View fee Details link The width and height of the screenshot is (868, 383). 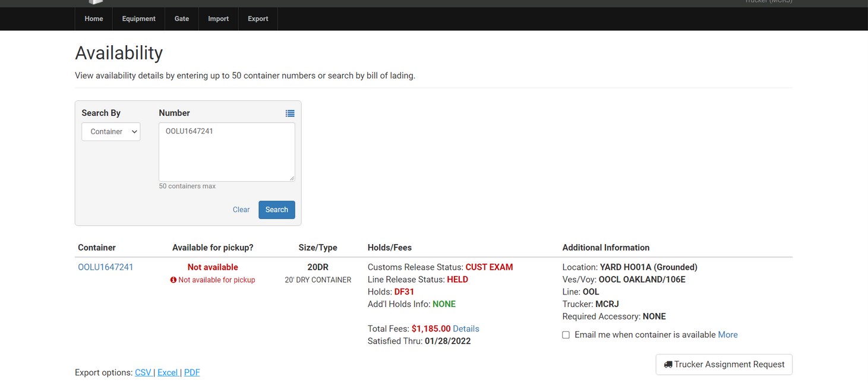466,328
